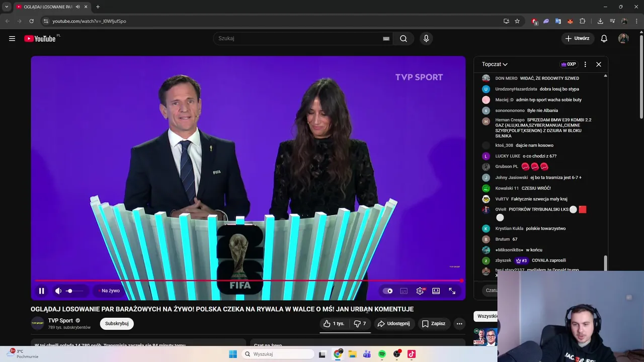Seek on the red video progress bar
This screenshot has height=362, width=644.
click(x=248, y=281)
